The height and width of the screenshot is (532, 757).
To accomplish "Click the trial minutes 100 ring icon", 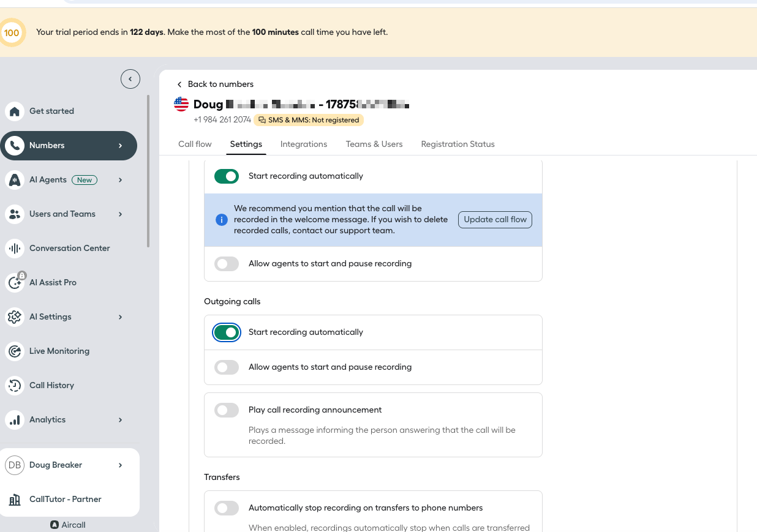I will click(x=12, y=32).
